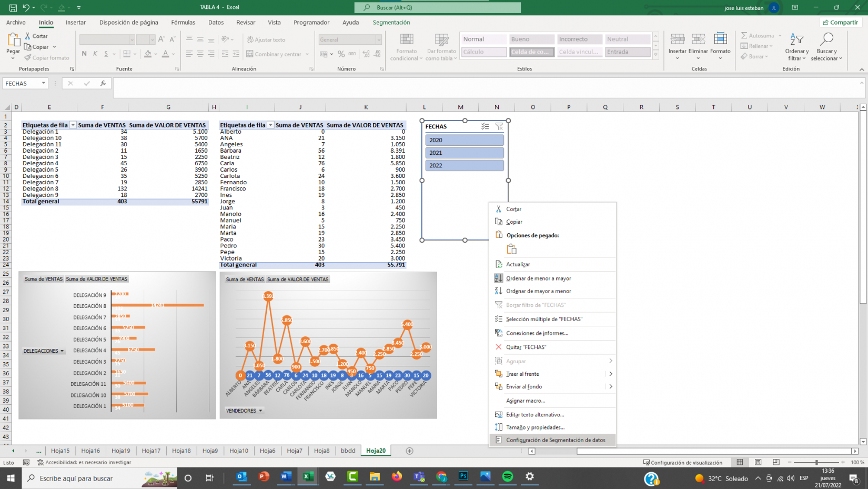Open Etiquetas de fila filter in column E
This screenshot has width=868, height=489.
[x=73, y=125]
